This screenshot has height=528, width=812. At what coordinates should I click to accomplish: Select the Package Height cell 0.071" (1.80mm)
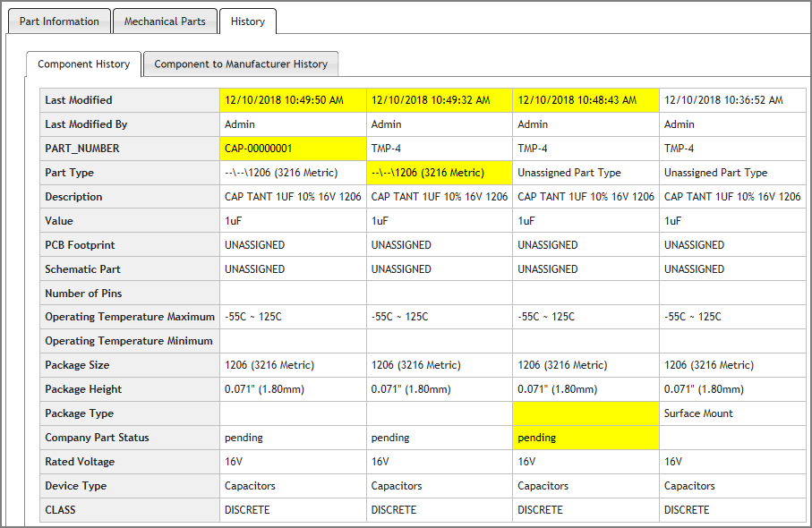pos(260,388)
